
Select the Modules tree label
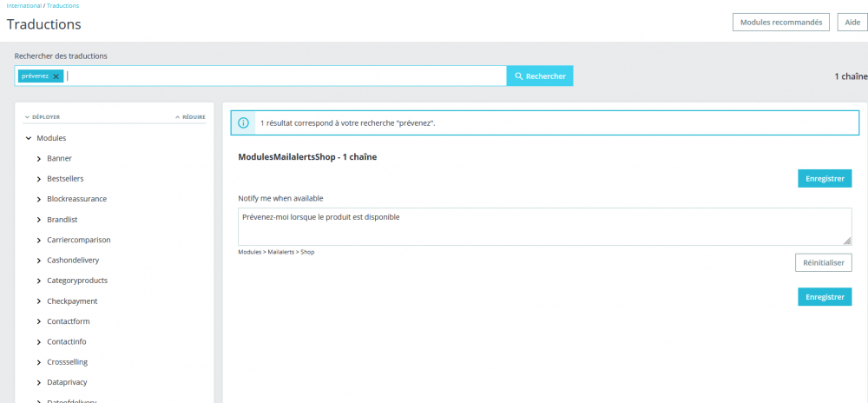pyautogui.click(x=51, y=138)
